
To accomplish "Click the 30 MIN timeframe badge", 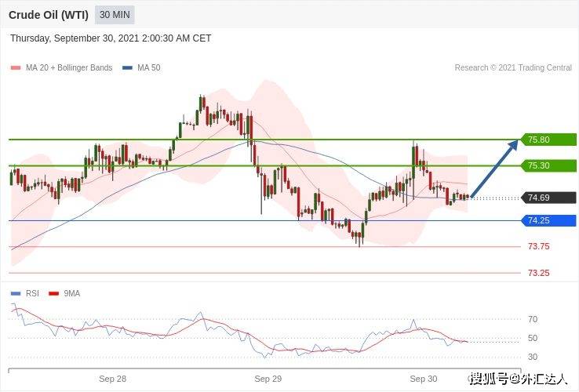I will click(115, 15).
